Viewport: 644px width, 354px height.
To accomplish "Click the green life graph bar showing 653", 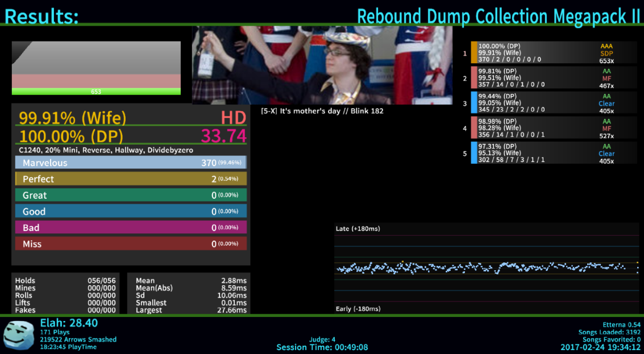I will pos(96,91).
